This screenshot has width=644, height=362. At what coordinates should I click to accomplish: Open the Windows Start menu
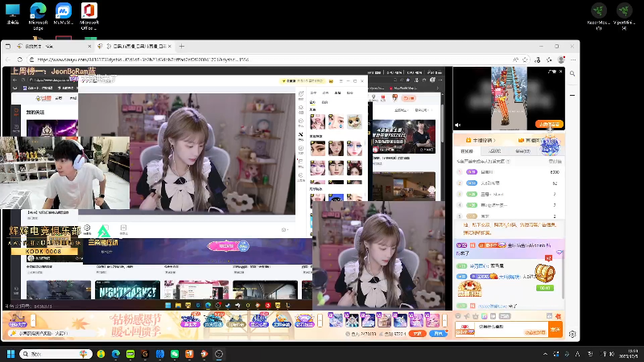[11, 354]
